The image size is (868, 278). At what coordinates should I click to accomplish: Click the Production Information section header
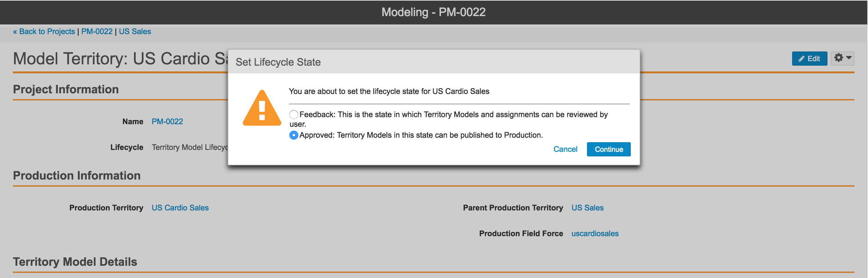pos(77,175)
